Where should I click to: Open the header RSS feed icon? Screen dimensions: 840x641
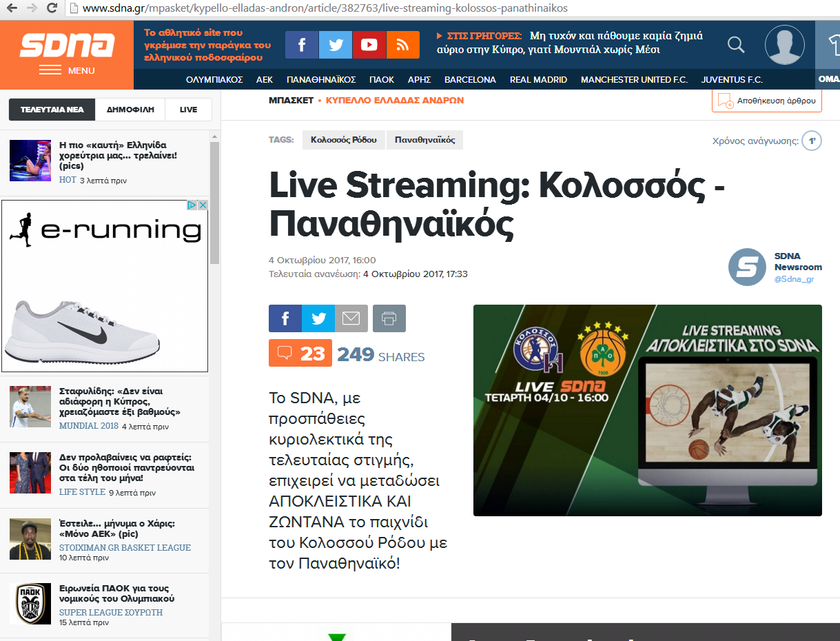[403, 45]
